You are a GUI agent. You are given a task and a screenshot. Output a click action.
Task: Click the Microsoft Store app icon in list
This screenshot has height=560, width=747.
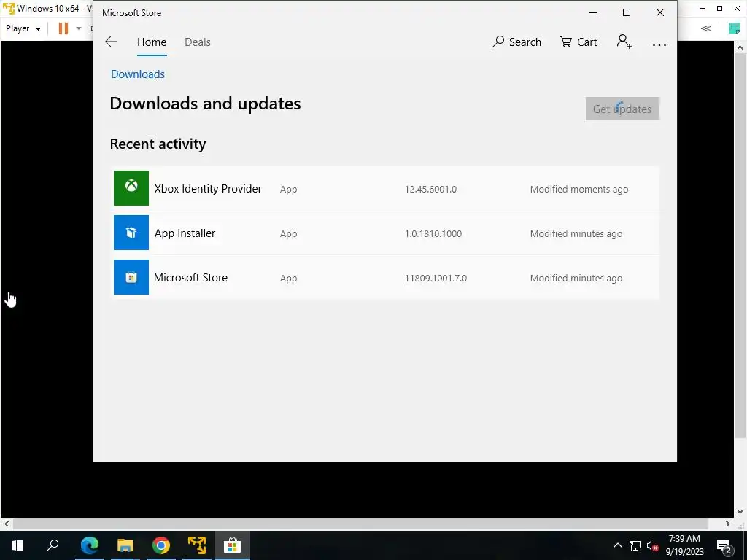click(x=131, y=277)
